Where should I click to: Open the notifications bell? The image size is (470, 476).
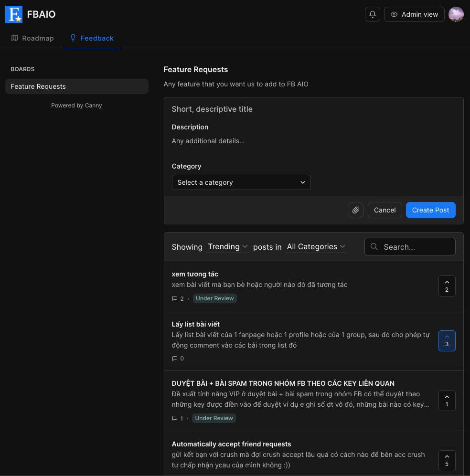click(x=372, y=14)
